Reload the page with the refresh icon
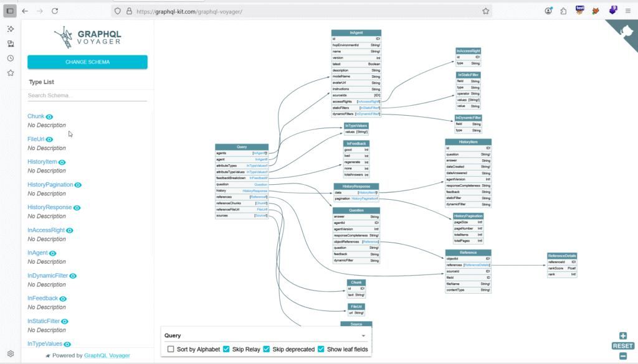 55,11
